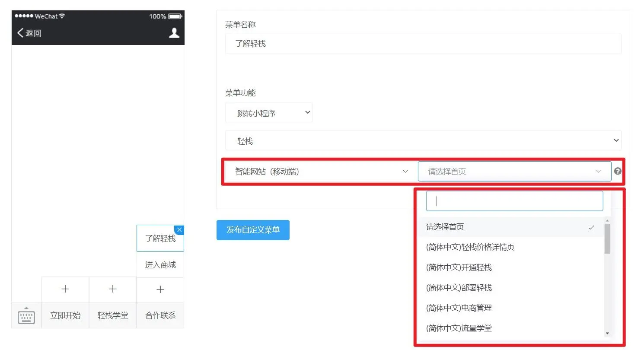Select the 进入商城 submenu item
644x350 pixels.
tap(160, 265)
